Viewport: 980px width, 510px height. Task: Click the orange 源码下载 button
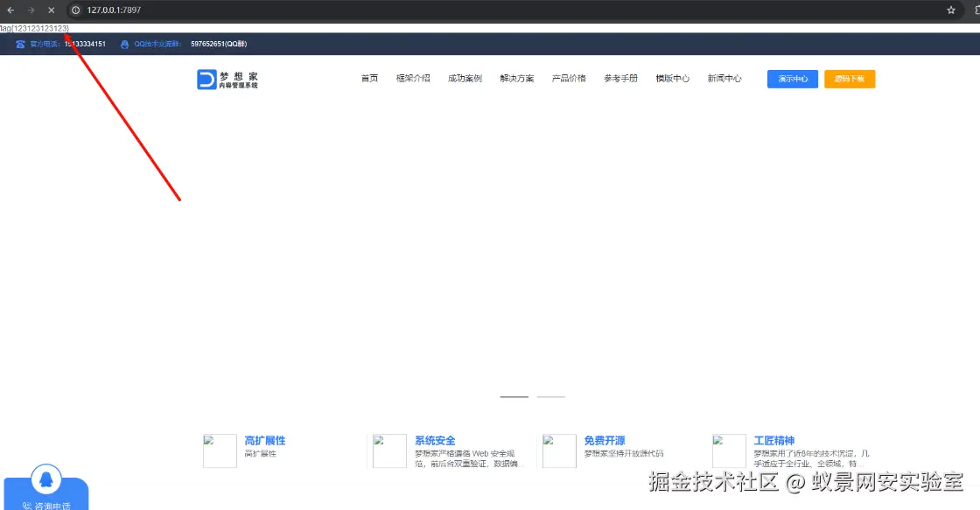[850, 80]
